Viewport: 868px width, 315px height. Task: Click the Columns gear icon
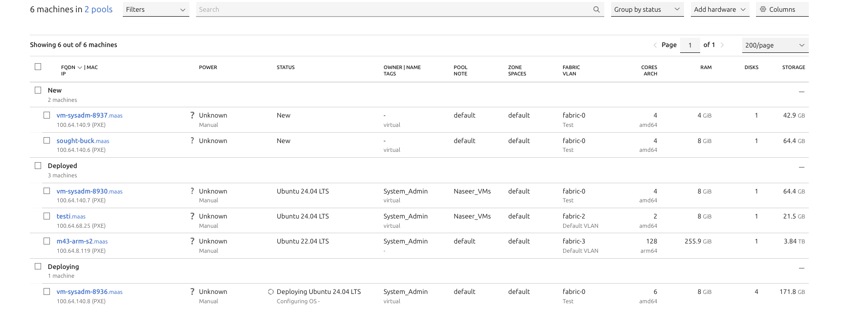(x=763, y=9)
